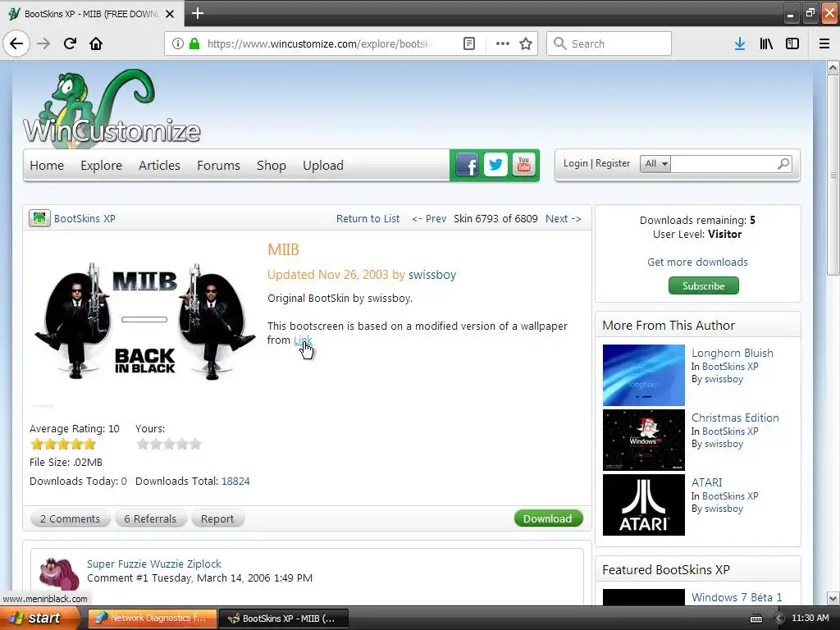840x630 pixels.
Task: Click the green Download button
Action: coord(548,518)
